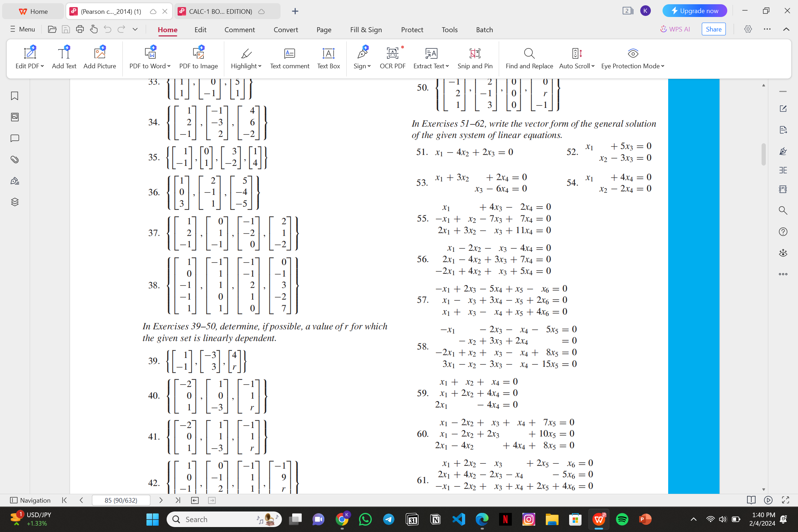The image size is (798, 532).
Task: Open the bookmarks panel in the sidebar
Action: click(x=15, y=96)
